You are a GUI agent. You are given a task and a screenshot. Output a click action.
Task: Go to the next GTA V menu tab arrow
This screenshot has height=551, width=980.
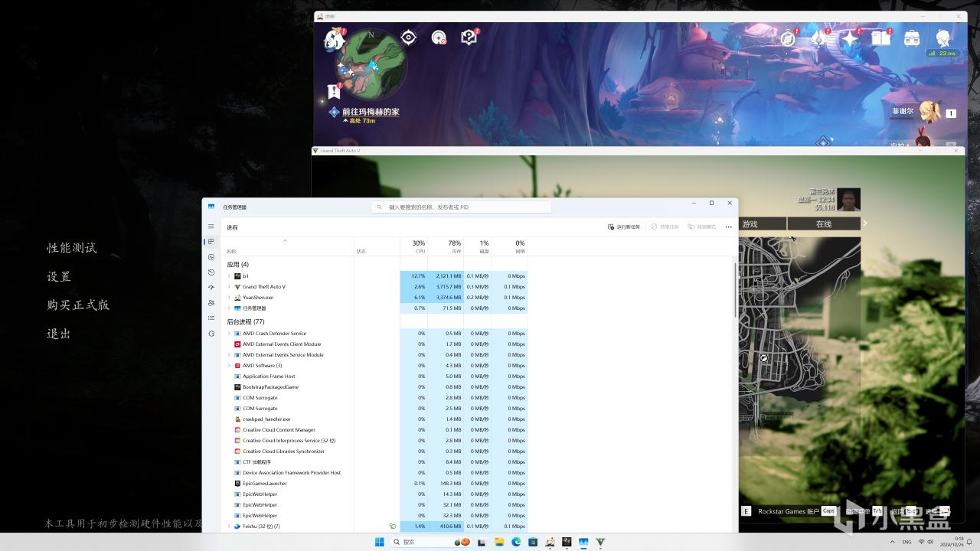865,223
